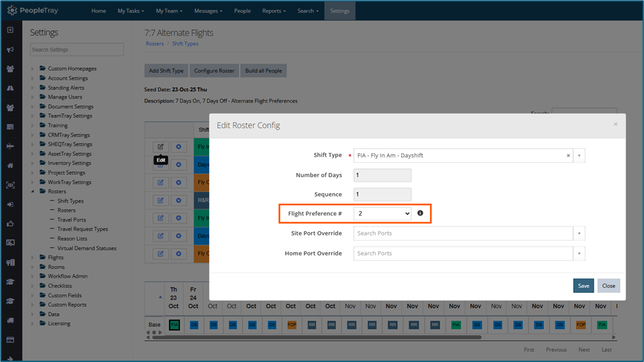Click the sign-in arrow sidebar icon

[11, 204]
